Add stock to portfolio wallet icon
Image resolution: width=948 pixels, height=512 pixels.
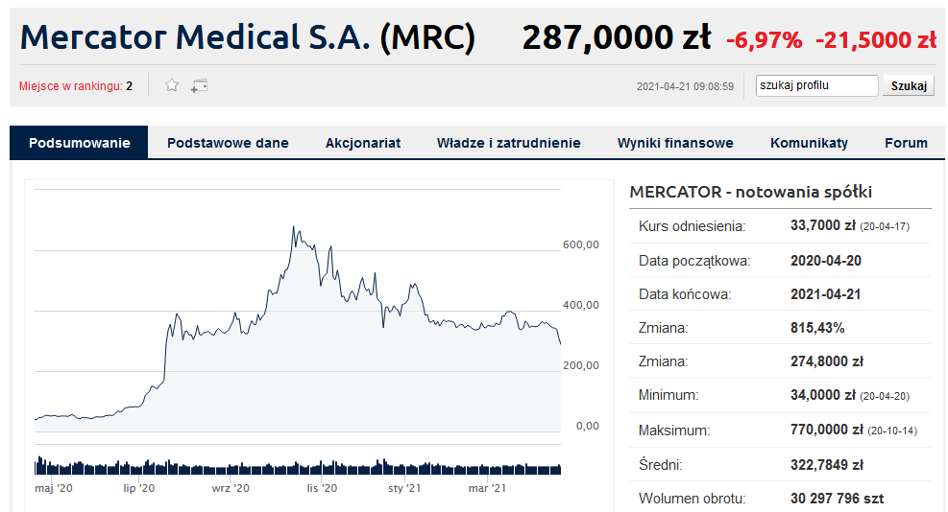pyautogui.click(x=200, y=86)
